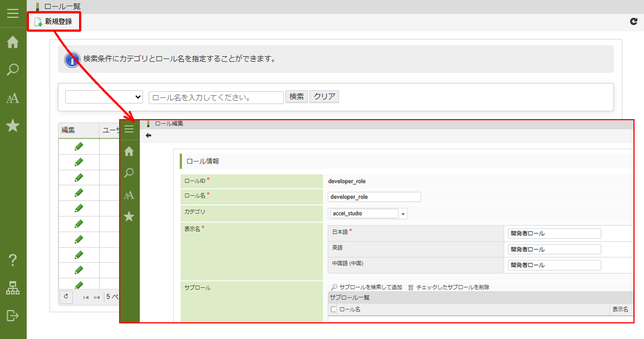Expand the category dropdown in the search bar

(104, 97)
